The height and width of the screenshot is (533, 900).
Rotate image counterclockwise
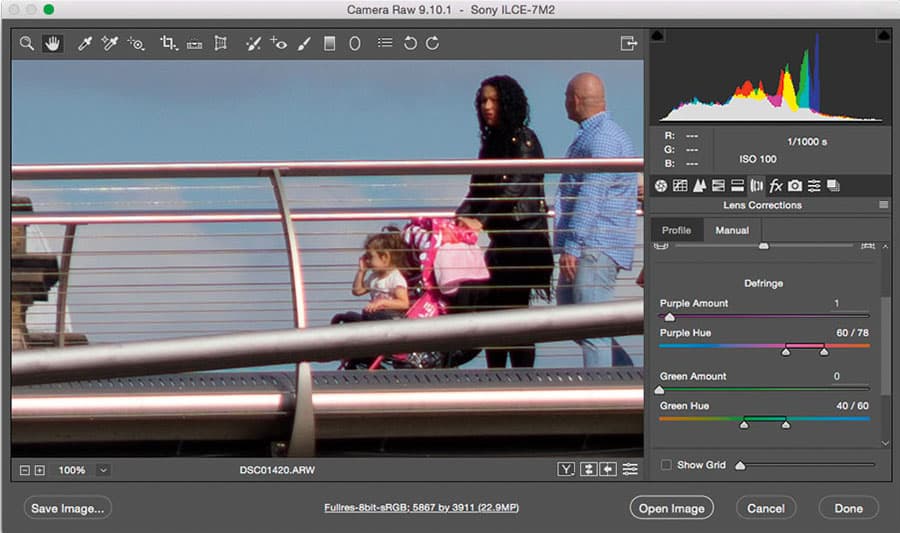[x=410, y=43]
